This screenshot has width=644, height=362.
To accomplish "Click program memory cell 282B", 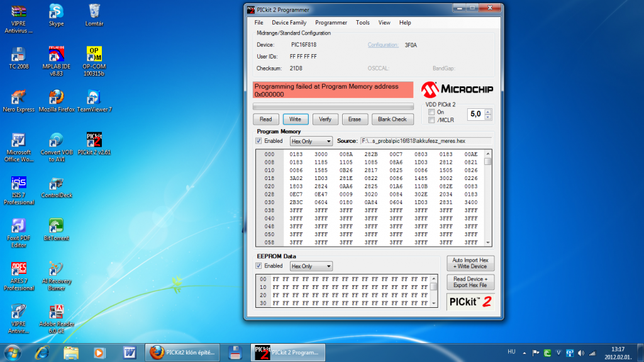I will click(371, 154).
